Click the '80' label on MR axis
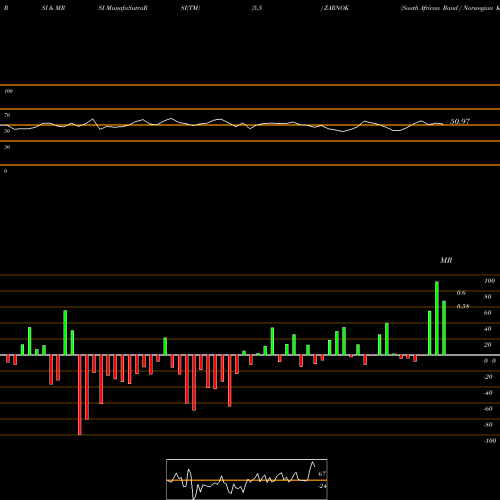 488,297
